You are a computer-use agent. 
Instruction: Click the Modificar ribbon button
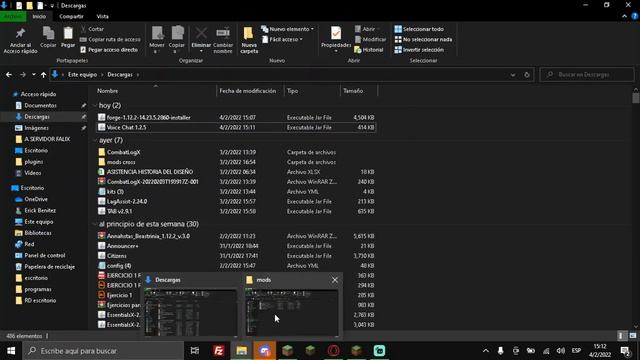(370, 39)
